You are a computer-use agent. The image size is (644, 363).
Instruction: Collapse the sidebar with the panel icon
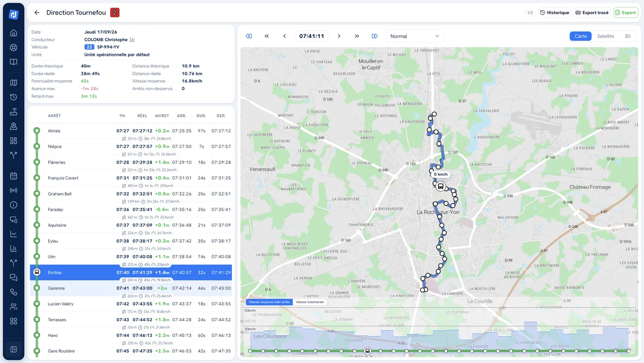[x=13, y=350]
